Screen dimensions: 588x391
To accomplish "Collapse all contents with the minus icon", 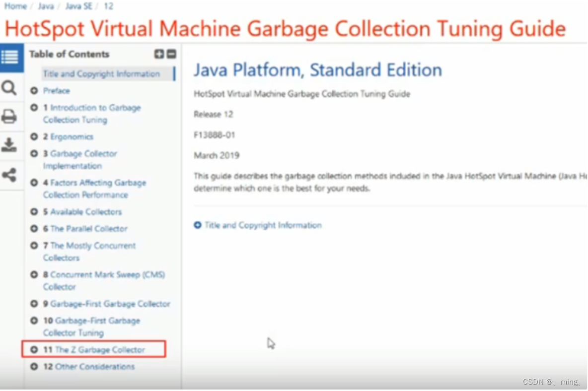I will 171,54.
